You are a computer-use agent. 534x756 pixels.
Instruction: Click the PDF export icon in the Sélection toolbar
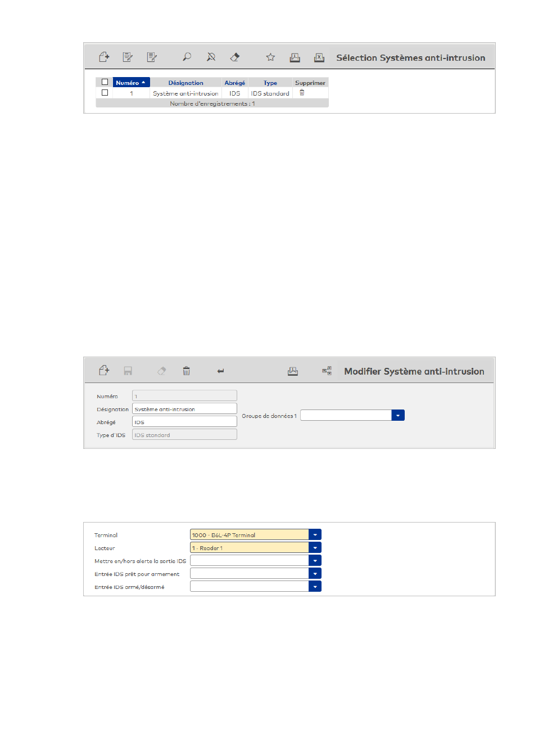295,57
